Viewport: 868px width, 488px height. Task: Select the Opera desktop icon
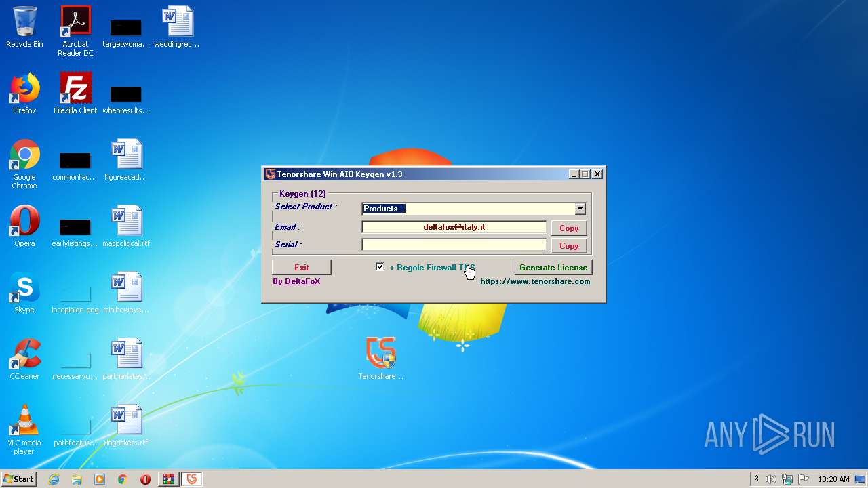pyautogui.click(x=24, y=227)
